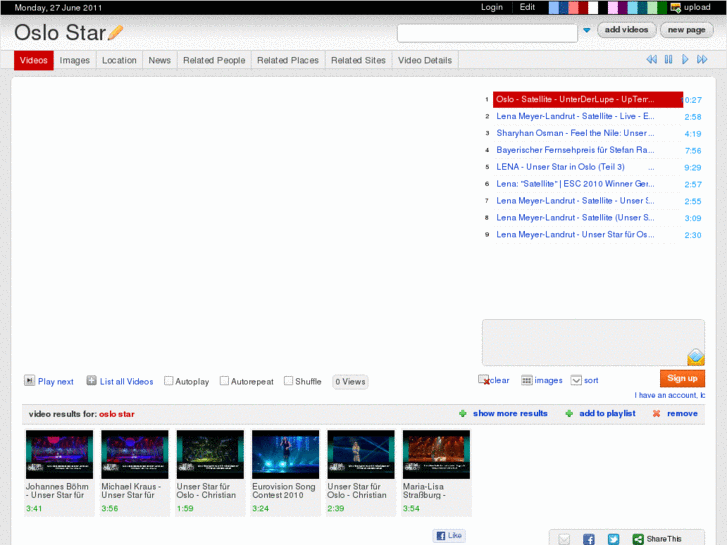Click the ShareThis green icon

coord(638,539)
